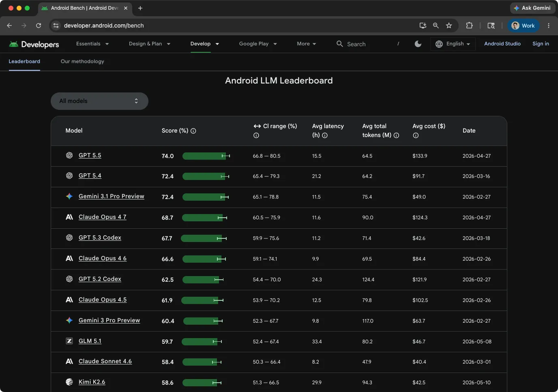This screenshot has width=558, height=392.
Task: Reload the page with the refresh icon
Action: 39,26
